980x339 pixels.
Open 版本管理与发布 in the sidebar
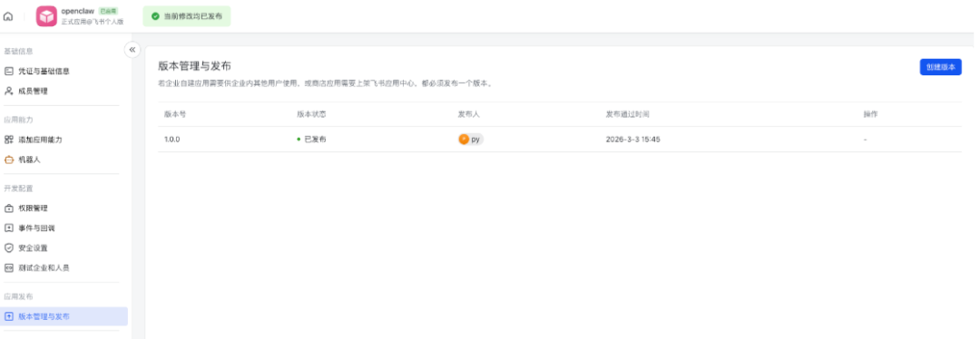pos(64,316)
